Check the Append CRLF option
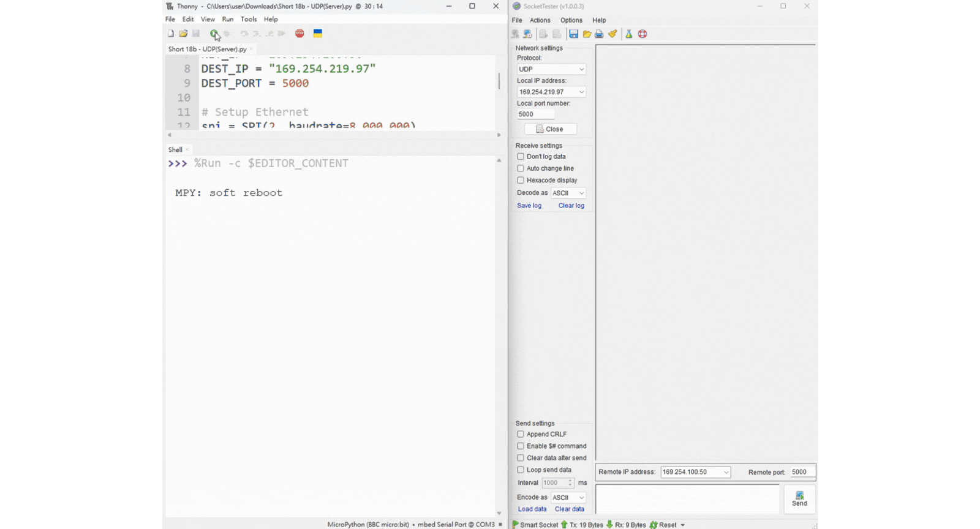The width and height of the screenshot is (980, 529). 521,434
